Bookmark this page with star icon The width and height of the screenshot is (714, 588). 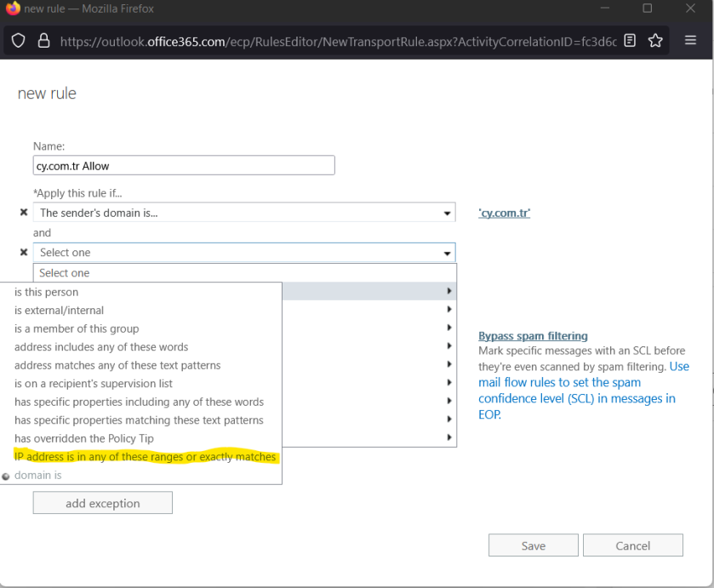pyautogui.click(x=655, y=41)
